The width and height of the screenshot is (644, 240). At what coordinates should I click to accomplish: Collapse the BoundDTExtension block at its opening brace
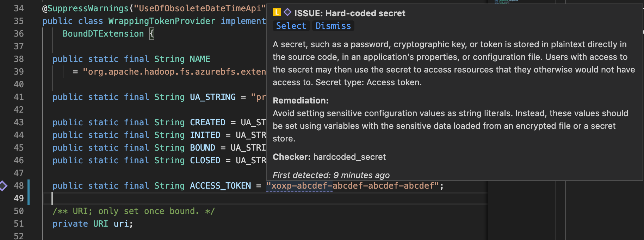(x=152, y=33)
